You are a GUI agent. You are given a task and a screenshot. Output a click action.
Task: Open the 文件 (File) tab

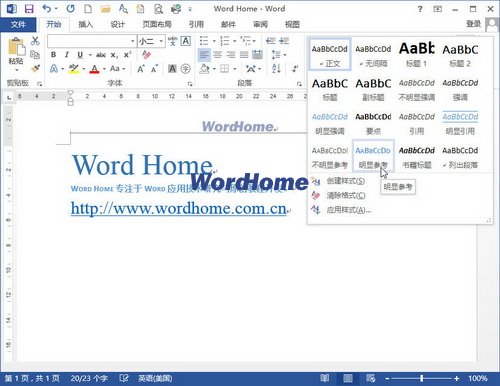pyautogui.click(x=18, y=24)
